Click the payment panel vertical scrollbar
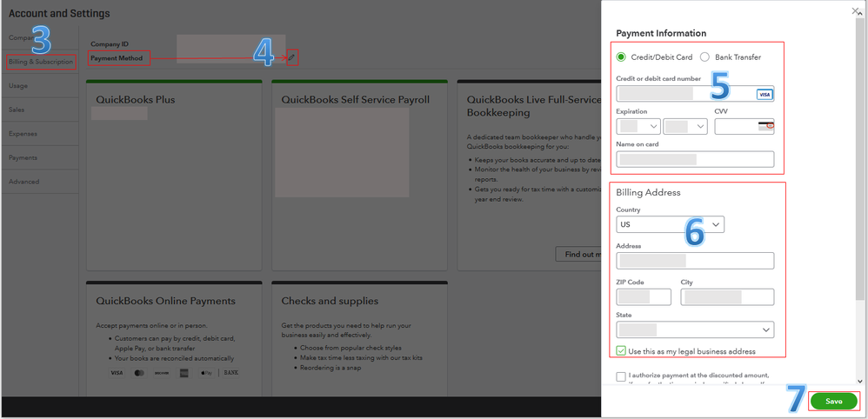This screenshot has width=868, height=419. pyautogui.click(x=858, y=161)
